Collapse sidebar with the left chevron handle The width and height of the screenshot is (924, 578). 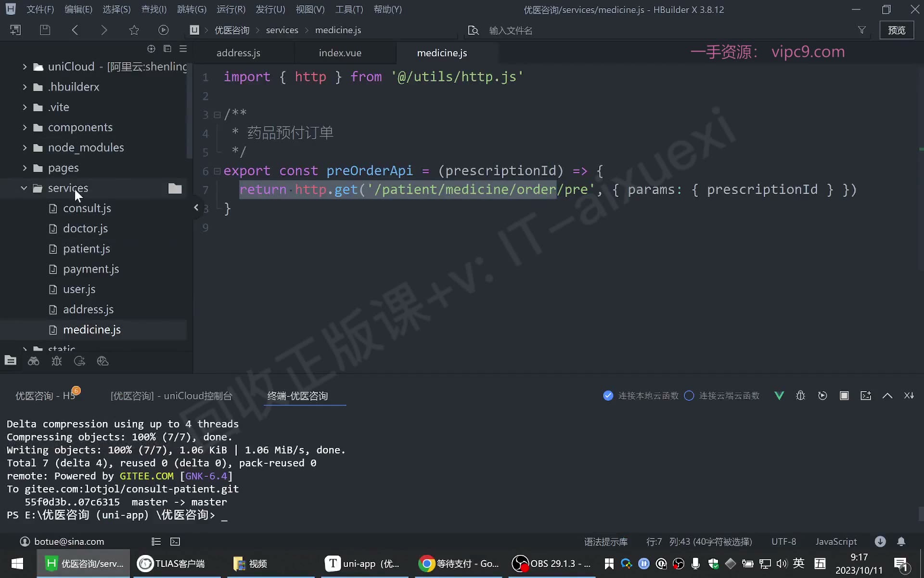pyautogui.click(x=196, y=208)
